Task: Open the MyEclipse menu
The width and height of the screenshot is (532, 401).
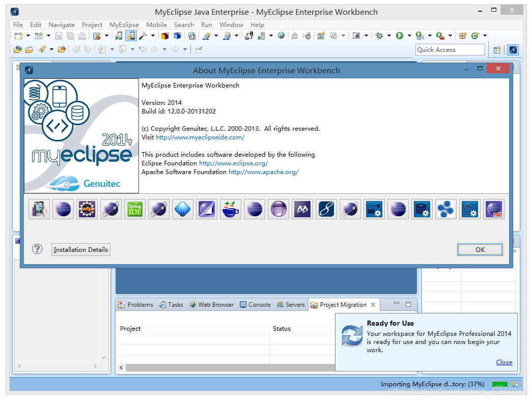Action: point(124,24)
